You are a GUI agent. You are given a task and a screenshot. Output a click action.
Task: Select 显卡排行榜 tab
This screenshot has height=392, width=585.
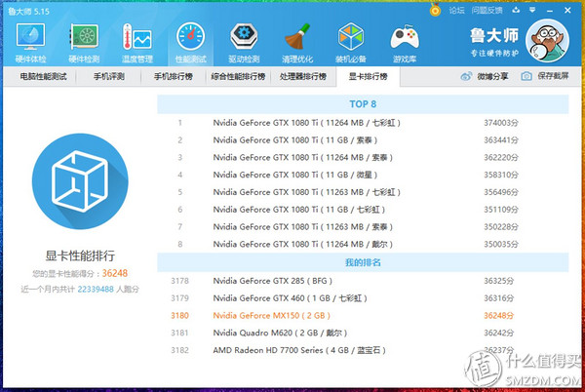pos(368,76)
